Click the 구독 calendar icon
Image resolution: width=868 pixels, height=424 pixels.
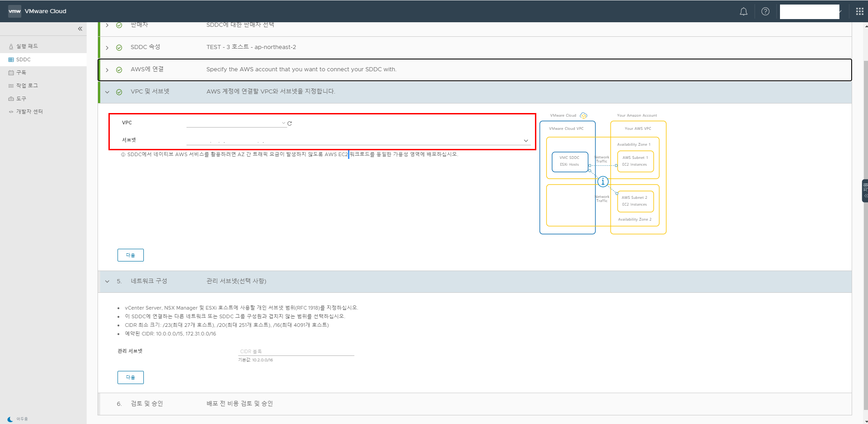tap(11, 73)
